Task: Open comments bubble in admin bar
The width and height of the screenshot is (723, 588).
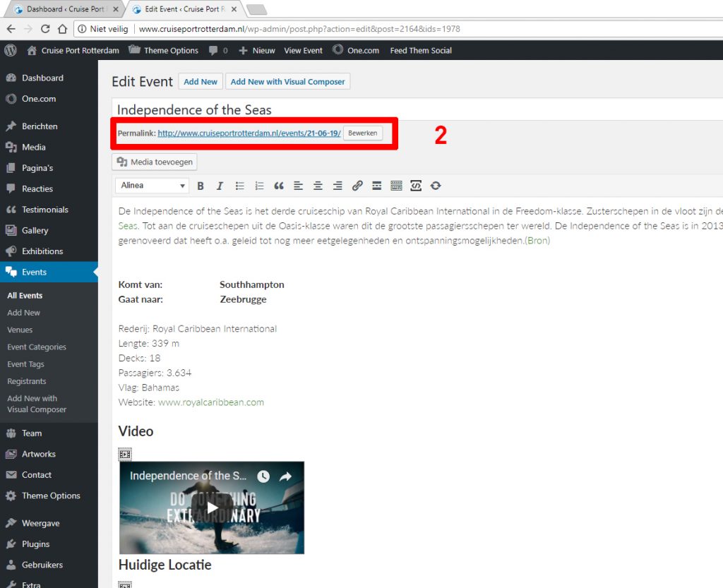Action: [x=218, y=50]
